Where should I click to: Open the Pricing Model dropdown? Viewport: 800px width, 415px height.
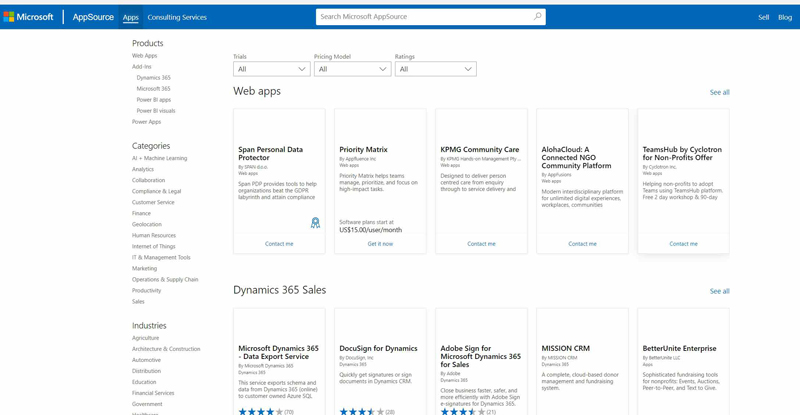pyautogui.click(x=353, y=69)
